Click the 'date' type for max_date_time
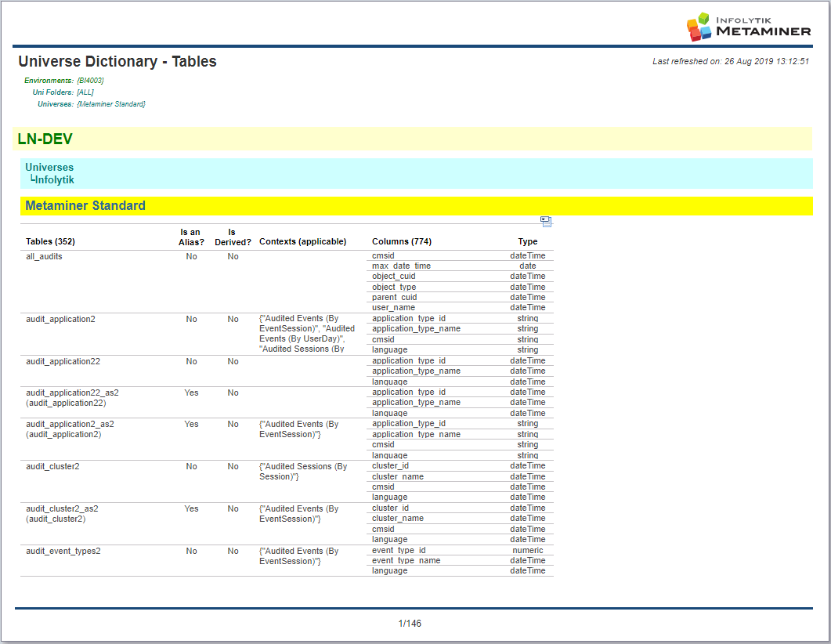 point(528,266)
